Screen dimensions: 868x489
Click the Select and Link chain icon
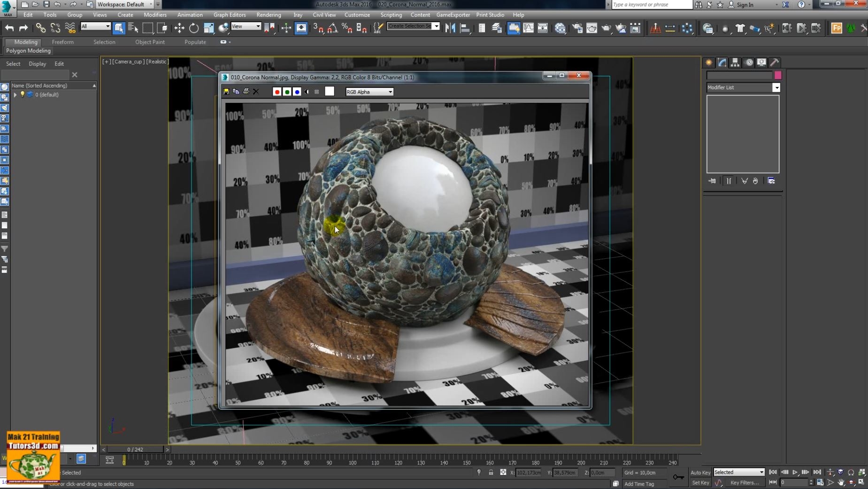(40, 28)
